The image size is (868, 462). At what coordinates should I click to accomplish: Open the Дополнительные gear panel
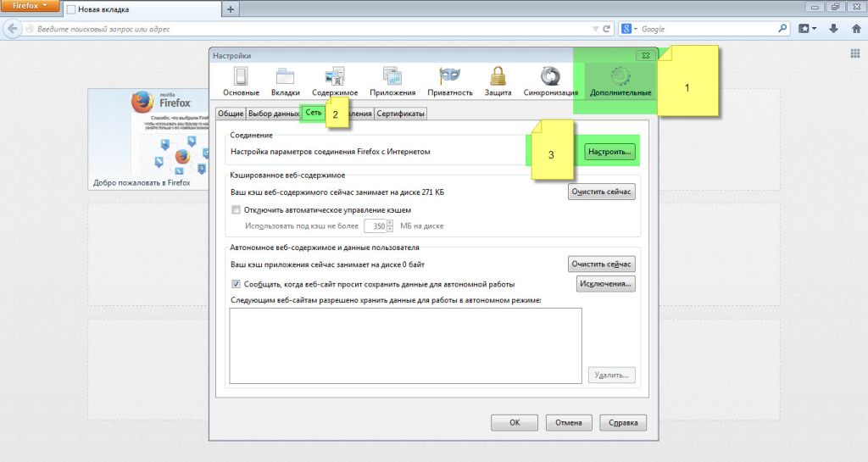tap(620, 81)
